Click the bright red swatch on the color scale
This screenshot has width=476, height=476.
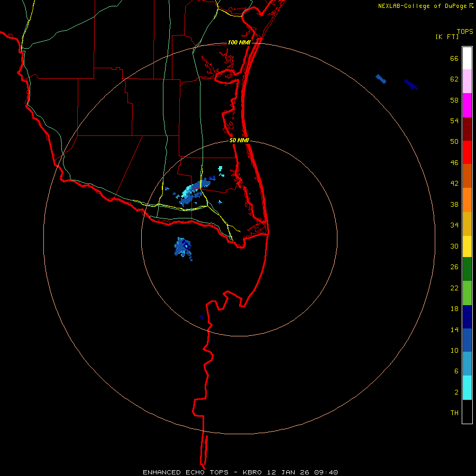[x=467, y=152]
